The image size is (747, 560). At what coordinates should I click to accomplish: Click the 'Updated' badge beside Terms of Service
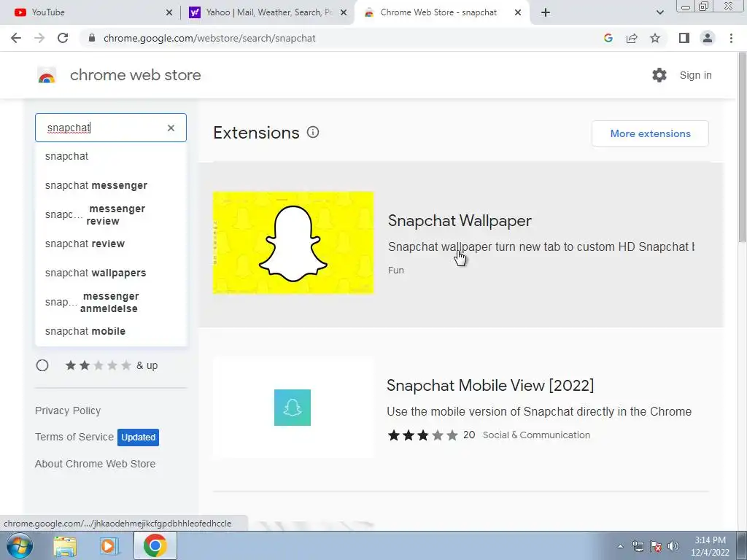(x=138, y=437)
